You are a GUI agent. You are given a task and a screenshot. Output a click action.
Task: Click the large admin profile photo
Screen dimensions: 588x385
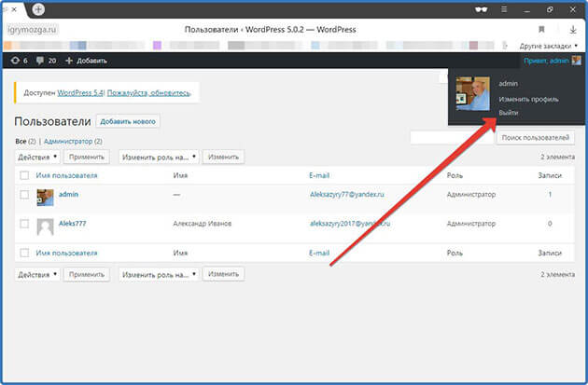[473, 93]
